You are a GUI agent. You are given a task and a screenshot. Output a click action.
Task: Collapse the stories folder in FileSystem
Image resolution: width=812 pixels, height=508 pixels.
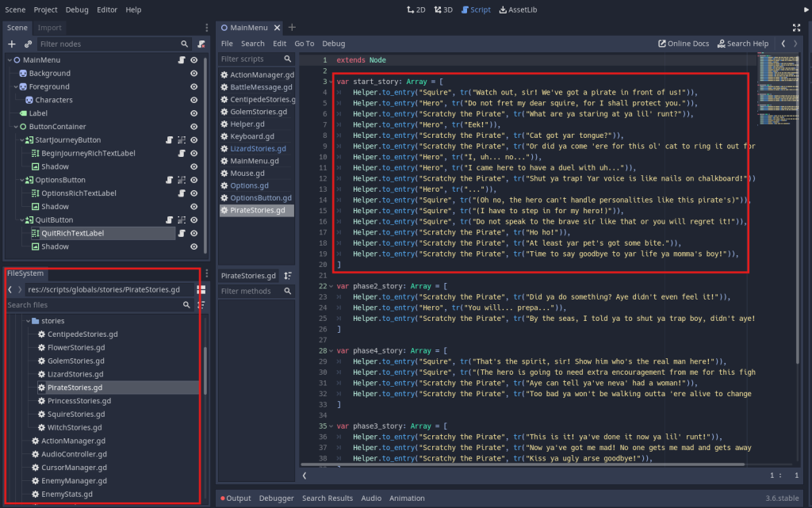pyautogui.click(x=27, y=321)
